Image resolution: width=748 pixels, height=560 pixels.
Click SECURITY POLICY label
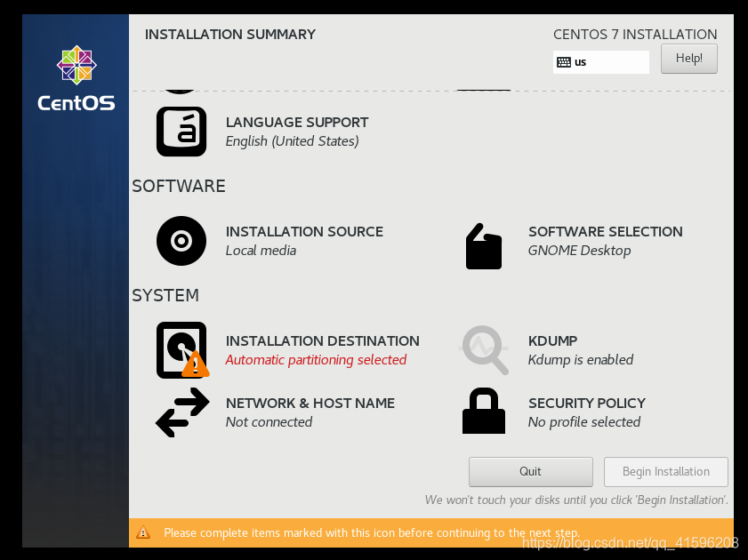[587, 404]
